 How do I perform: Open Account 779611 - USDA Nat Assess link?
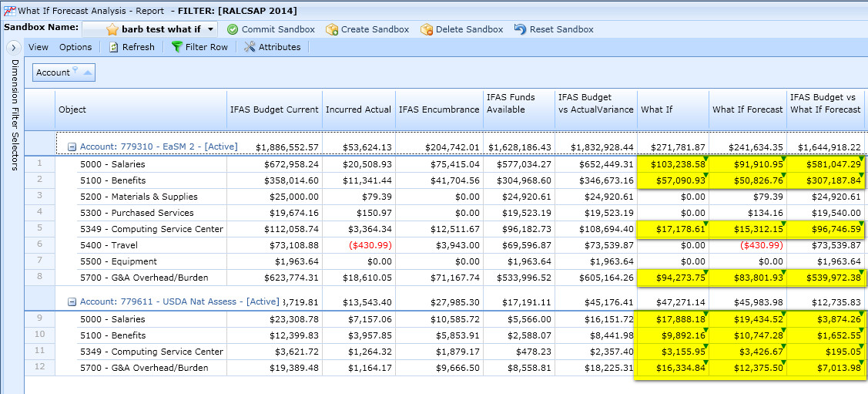tap(179, 301)
